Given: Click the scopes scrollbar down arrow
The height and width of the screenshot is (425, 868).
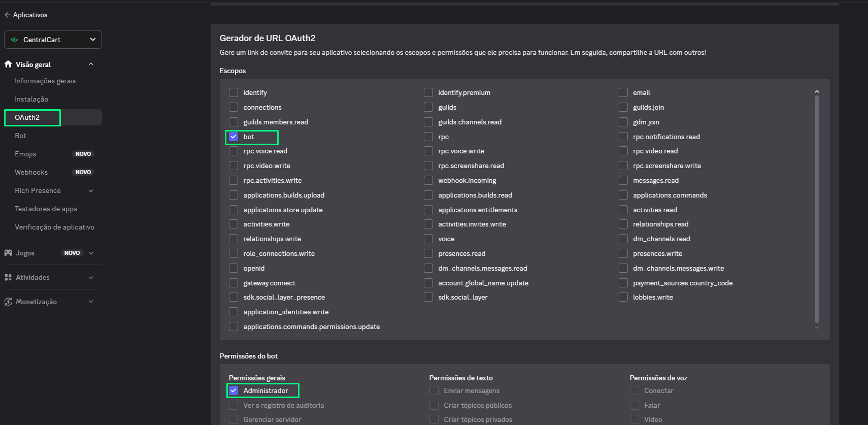Looking at the screenshot, I should coord(817,328).
